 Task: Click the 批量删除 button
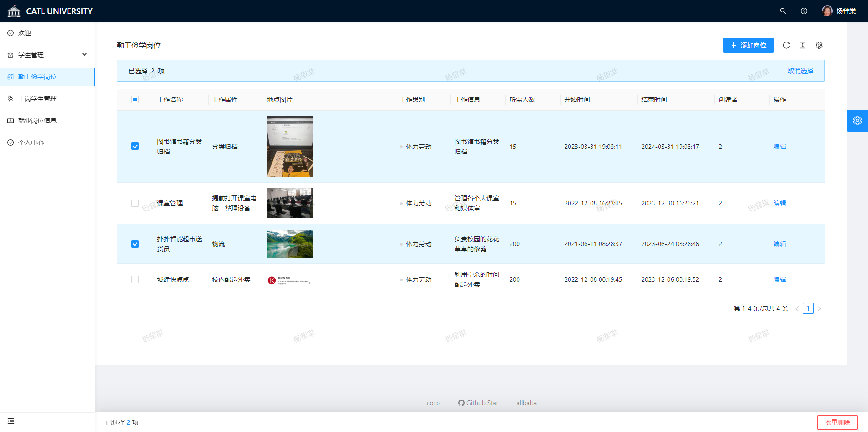837,422
